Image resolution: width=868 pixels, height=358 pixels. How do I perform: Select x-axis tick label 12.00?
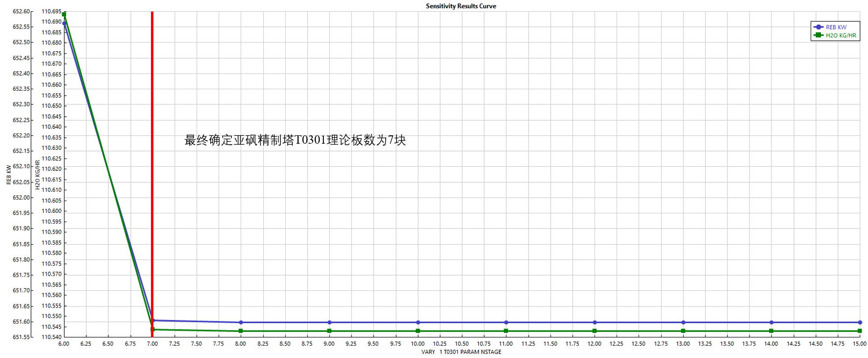[595, 344]
